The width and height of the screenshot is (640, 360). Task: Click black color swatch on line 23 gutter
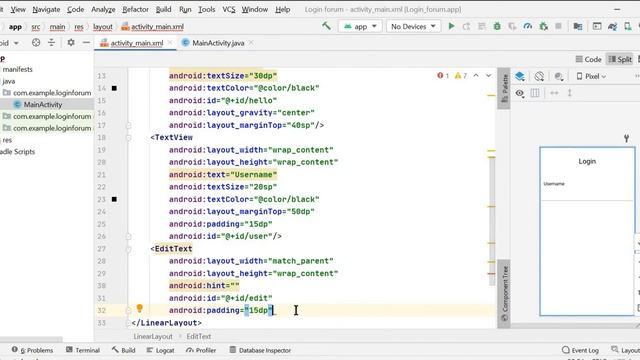(114, 199)
